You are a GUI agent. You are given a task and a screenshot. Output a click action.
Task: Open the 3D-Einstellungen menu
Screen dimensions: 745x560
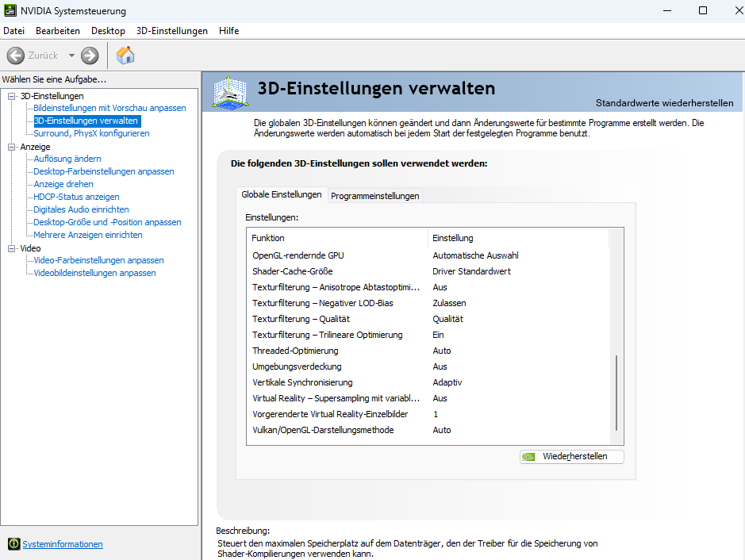[172, 31]
